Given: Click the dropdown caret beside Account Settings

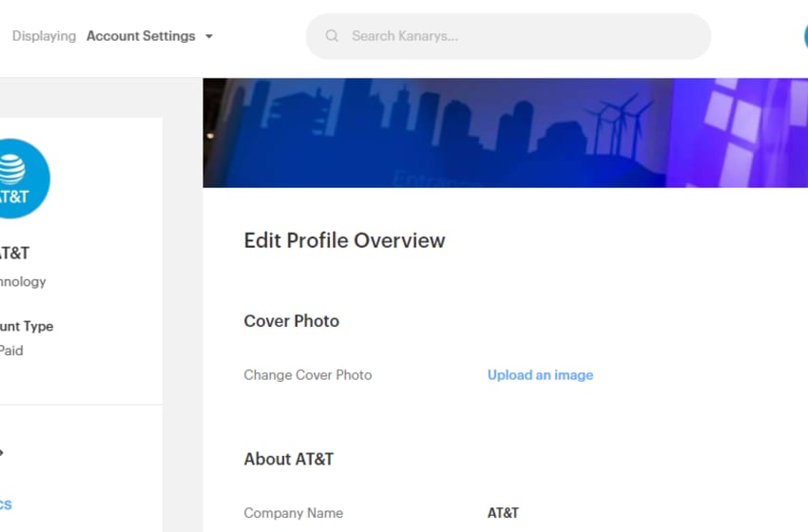Looking at the screenshot, I should (209, 36).
